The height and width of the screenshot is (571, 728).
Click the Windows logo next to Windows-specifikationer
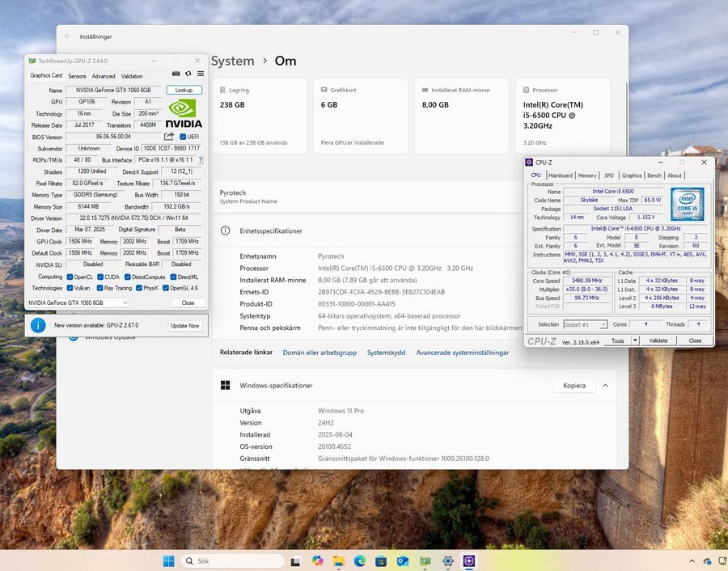pyautogui.click(x=225, y=385)
